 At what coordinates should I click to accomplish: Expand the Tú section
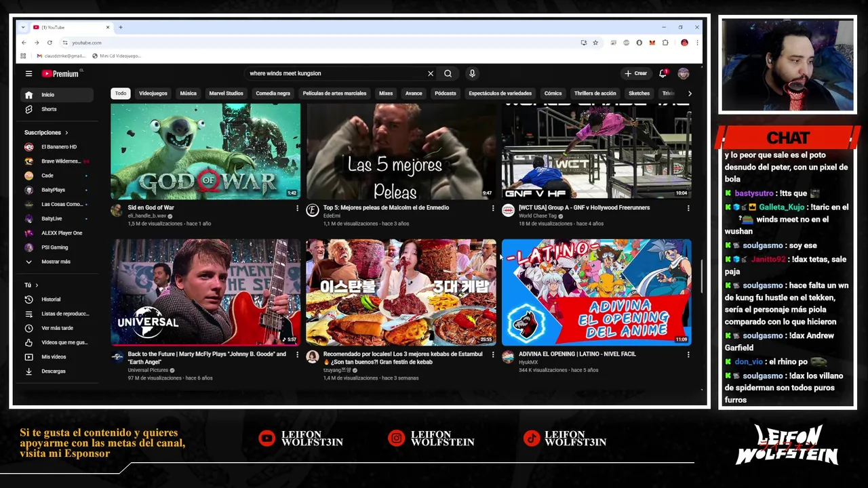[x=31, y=285]
